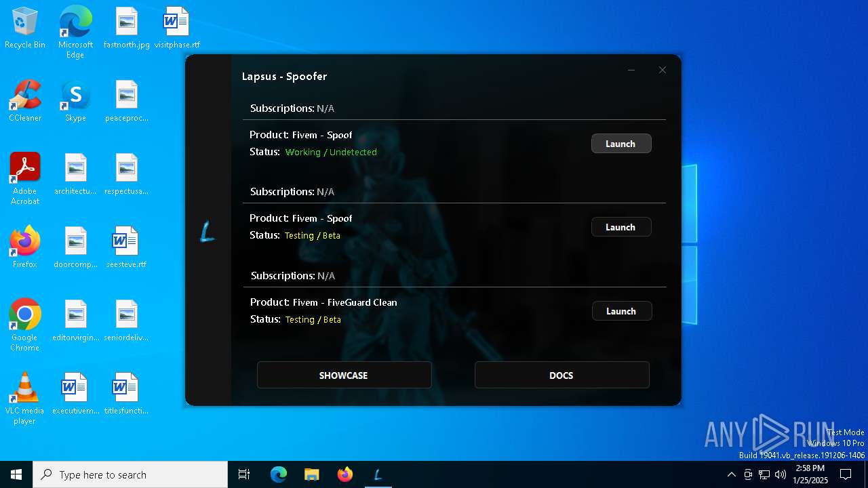Select the doorcomp... image file icon
This screenshot has height=488, width=868.
(x=75, y=248)
